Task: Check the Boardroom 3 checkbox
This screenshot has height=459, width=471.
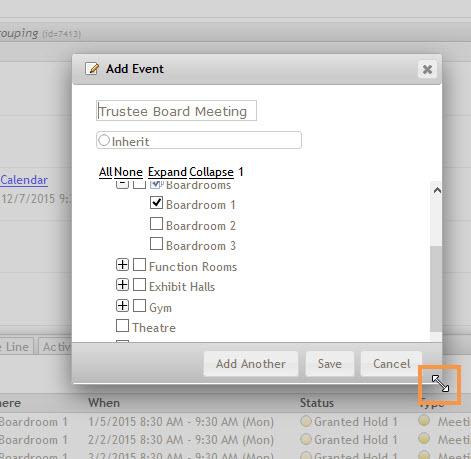Action: point(156,244)
